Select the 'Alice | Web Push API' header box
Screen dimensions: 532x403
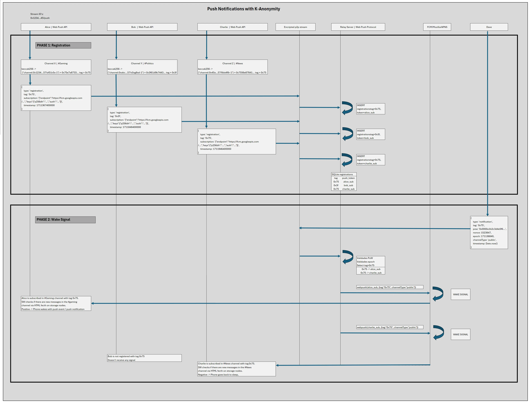[x=56, y=27]
